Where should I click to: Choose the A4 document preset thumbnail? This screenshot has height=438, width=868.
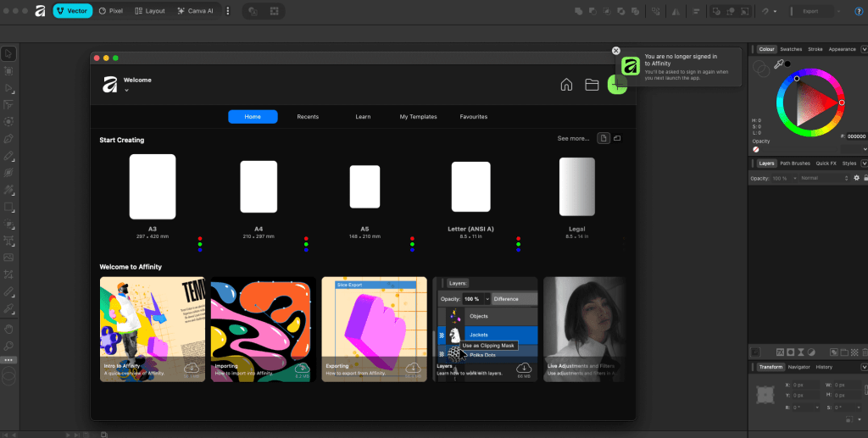[x=259, y=186]
